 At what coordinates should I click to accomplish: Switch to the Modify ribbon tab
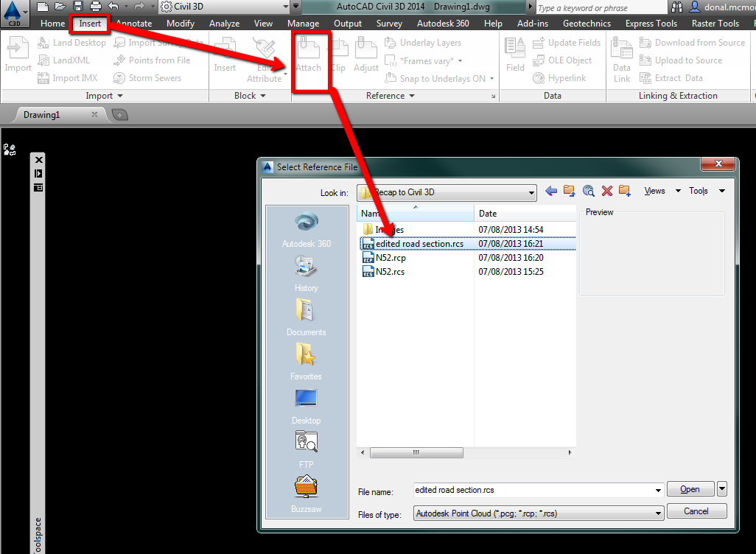[x=181, y=24]
